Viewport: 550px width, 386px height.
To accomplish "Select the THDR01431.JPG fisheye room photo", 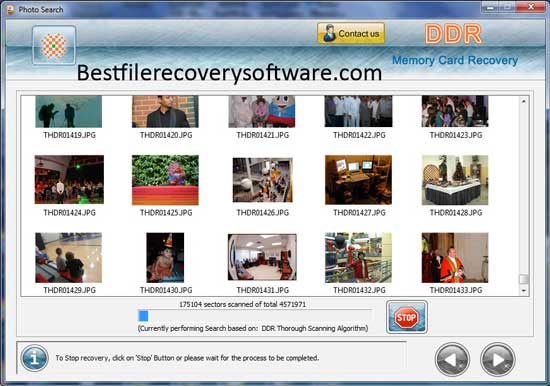I will [x=262, y=258].
